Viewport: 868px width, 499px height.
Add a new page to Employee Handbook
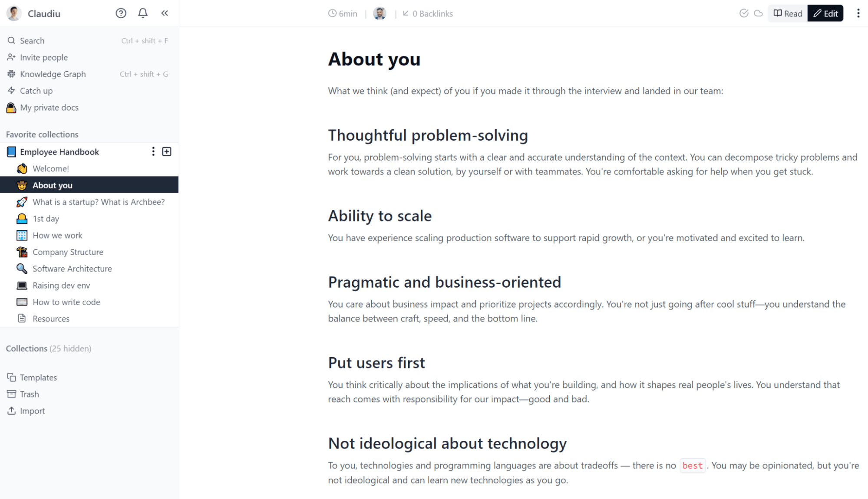[166, 151]
